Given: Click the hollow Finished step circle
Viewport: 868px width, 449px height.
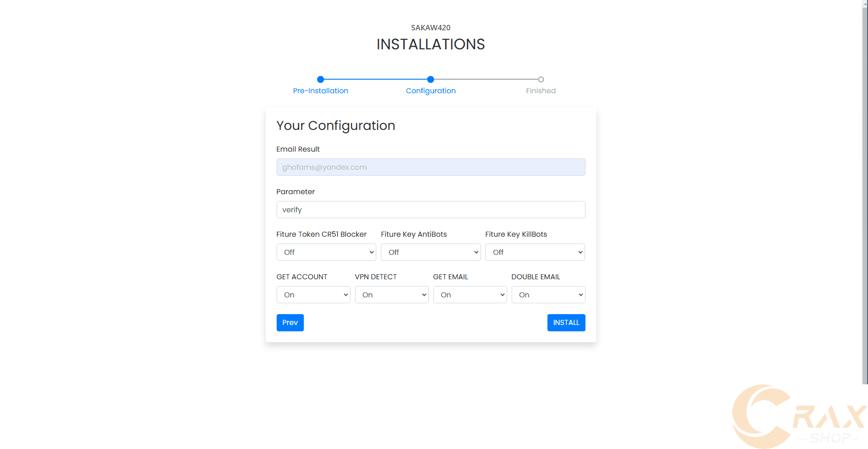Looking at the screenshot, I should point(541,79).
